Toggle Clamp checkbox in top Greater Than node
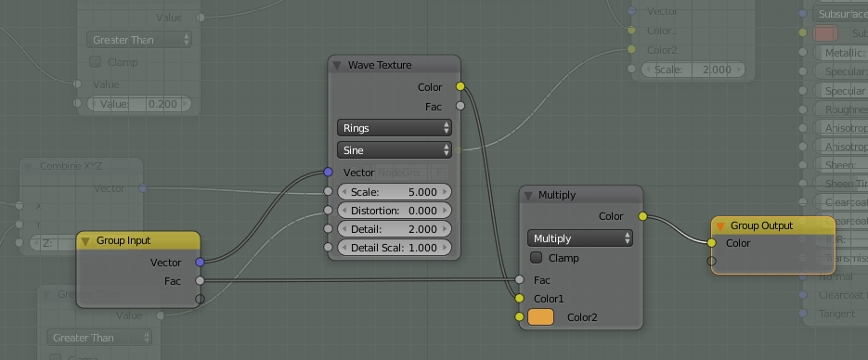Viewport: 868px width, 360px height. point(96,62)
